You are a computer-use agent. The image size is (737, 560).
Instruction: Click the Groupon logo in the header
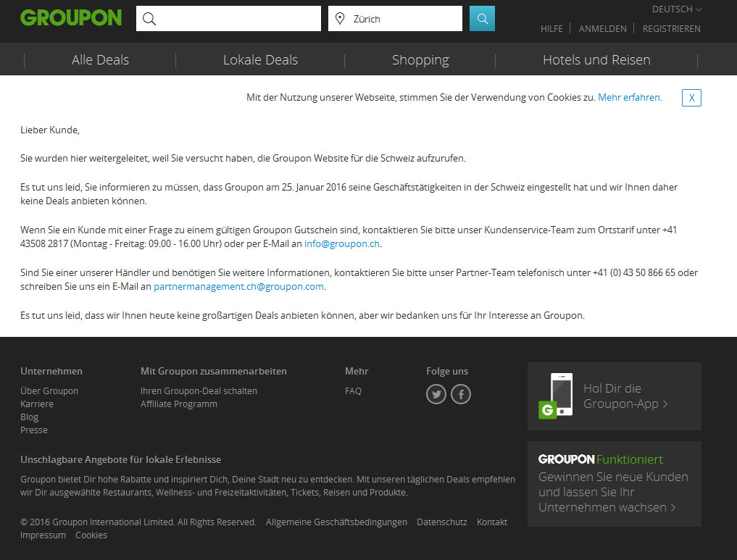coord(71,18)
